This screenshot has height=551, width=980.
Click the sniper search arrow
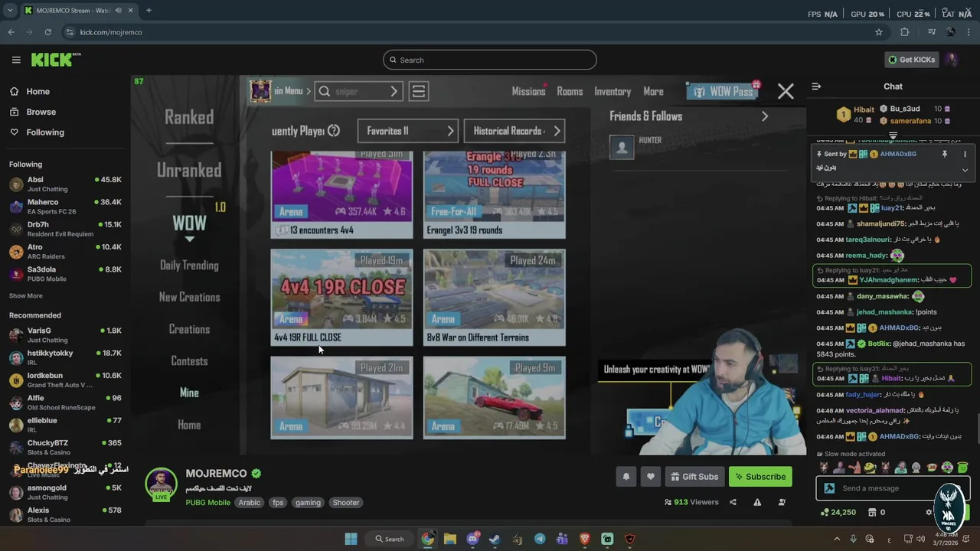tap(394, 92)
